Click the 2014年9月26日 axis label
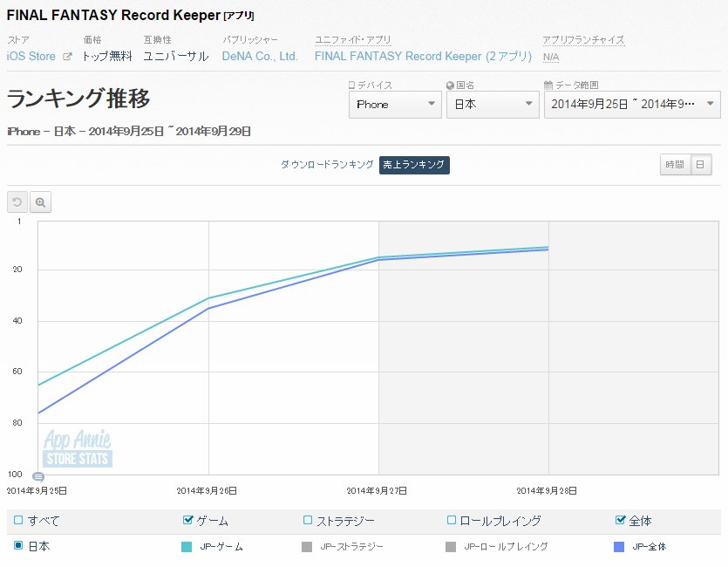This screenshot has height=567, width=728. coord(207,490)
